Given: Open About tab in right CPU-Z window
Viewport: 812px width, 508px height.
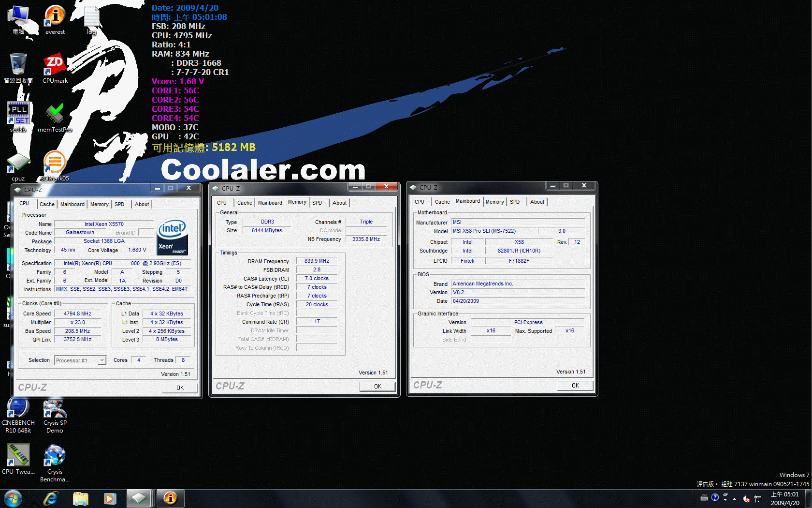Looking at the screenshot, I should tap(537, 202).
